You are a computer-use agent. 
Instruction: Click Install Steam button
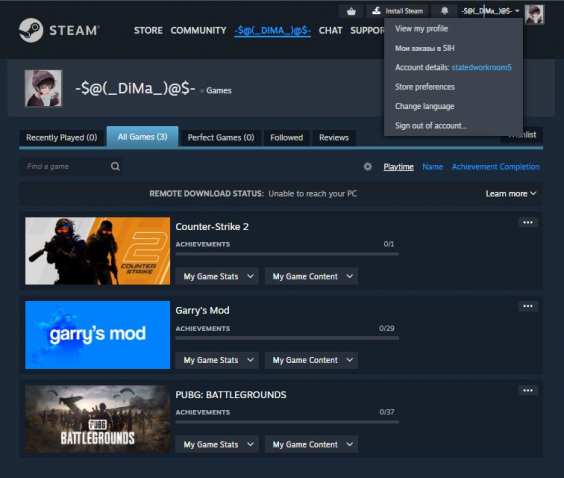[x=397, y=11]
